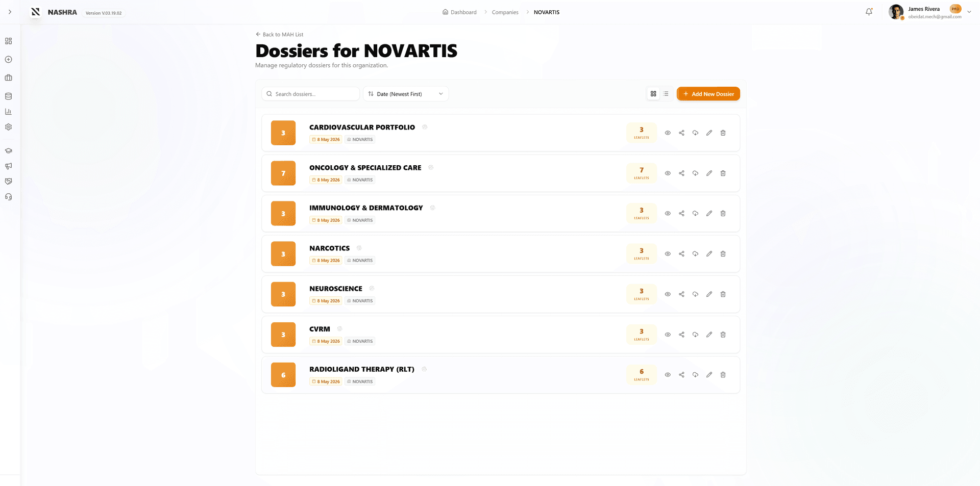The height and width of the screenshot is (486, 980).
Task: Edit the Cardiovascular Portfolio dossier
Action: [709, 133]
